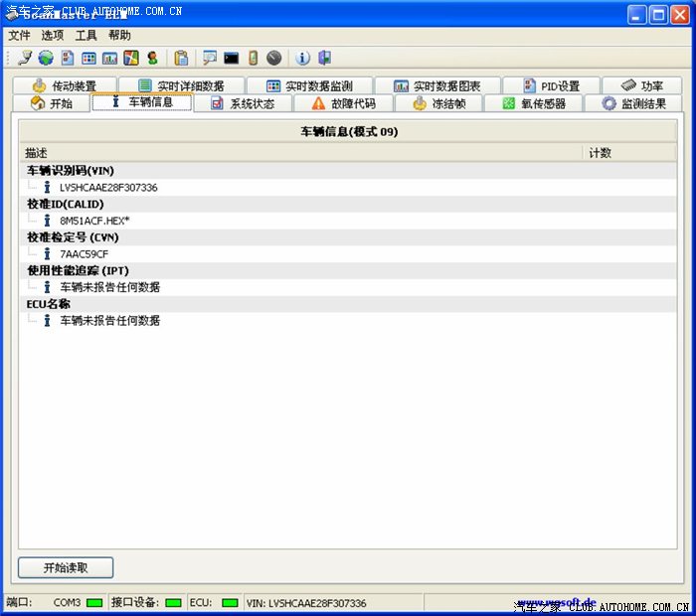Open the PID设置 tab
The height and width of the screenshot is (616, 696).
550,86
